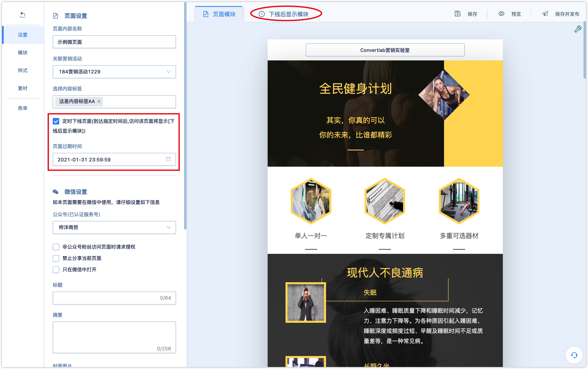Open the customer support headset icon

[x=574, y=355]
